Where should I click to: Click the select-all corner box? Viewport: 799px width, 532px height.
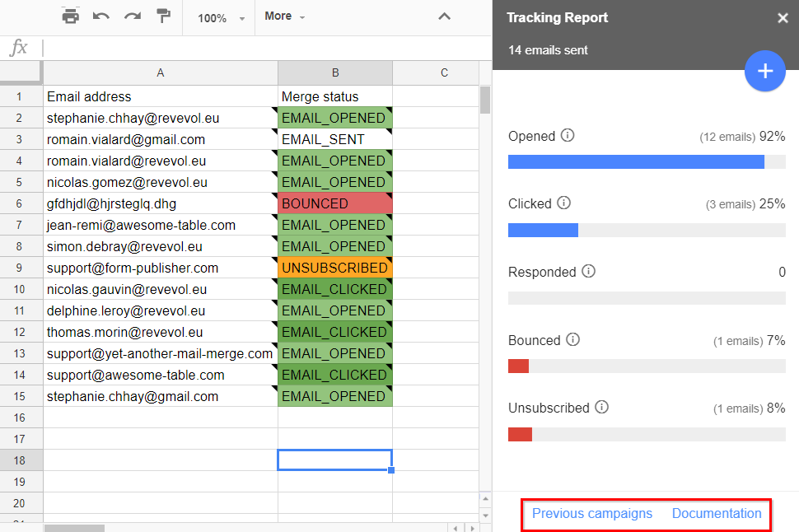pyautogui.click(x=21, y=72)
